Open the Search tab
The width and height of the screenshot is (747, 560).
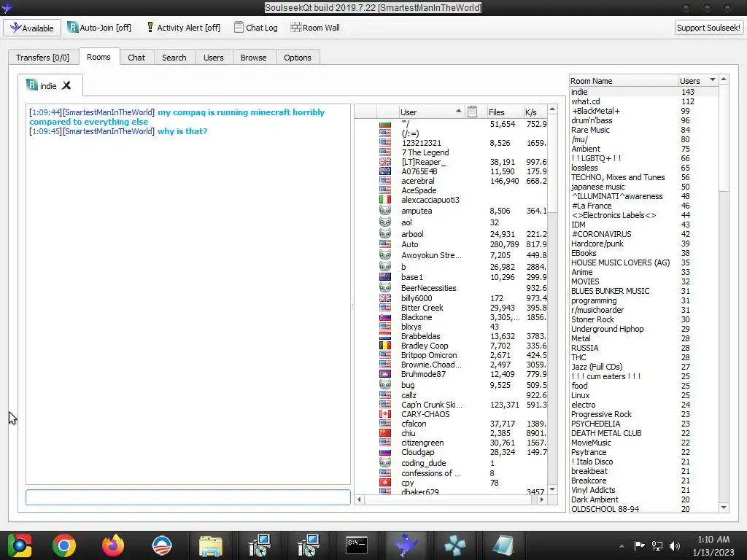174,58
